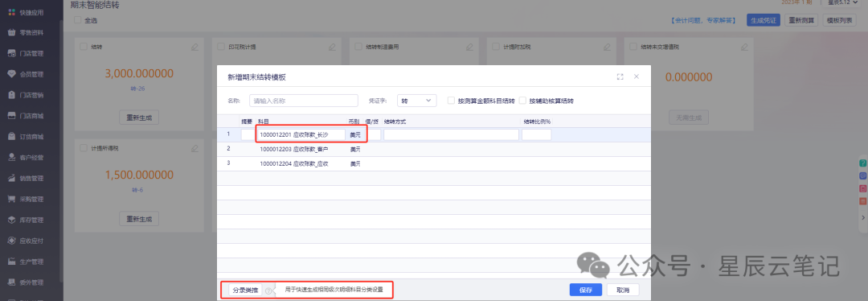The width and height of the screenshot is (868, 301).
Task: Tick the 计提所得税 card checkbox
Action: [84, 149]
